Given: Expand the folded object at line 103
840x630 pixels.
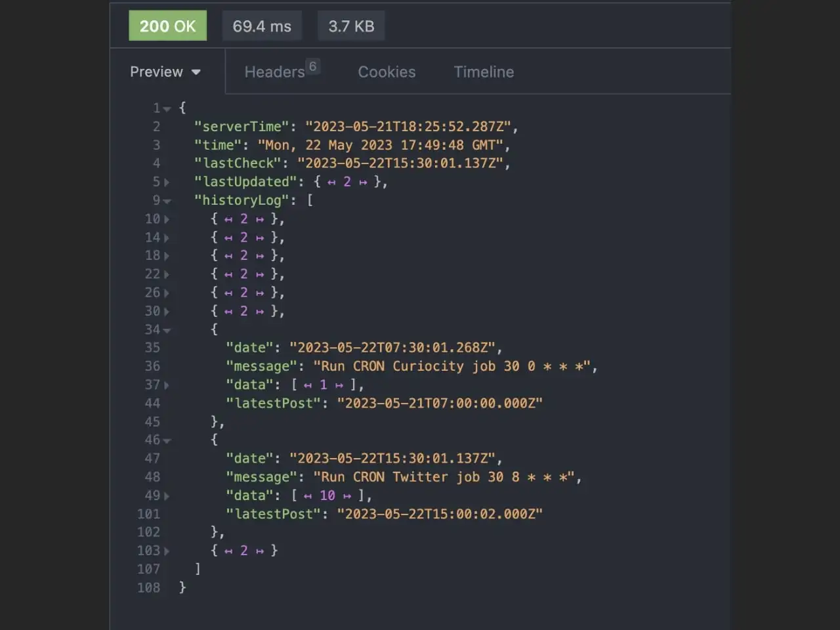Looking at the screenshot, I should click(167, 551).
